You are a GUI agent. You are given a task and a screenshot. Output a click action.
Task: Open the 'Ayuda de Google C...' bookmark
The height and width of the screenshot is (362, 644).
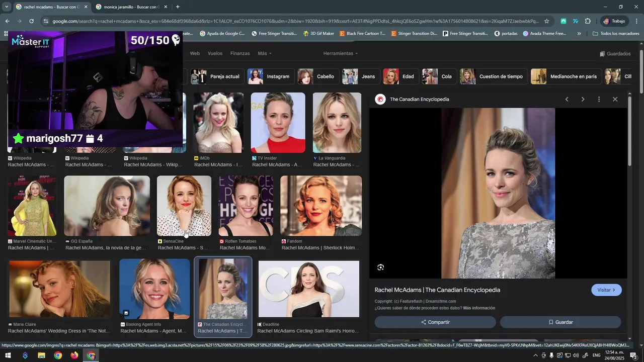click(x=222, y=34)
